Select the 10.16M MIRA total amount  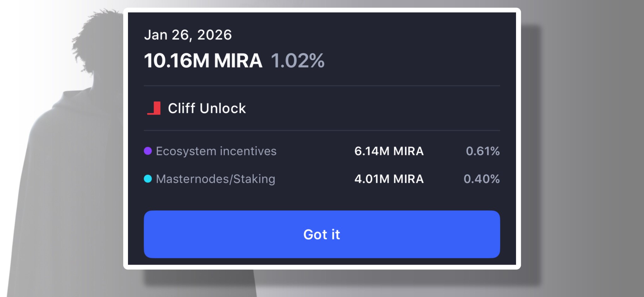point(203,60)
